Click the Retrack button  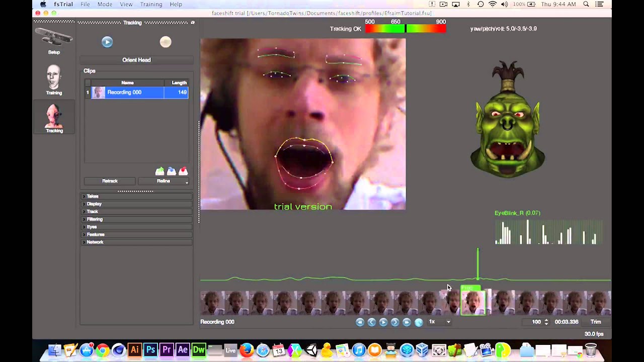tap(110, 181)
